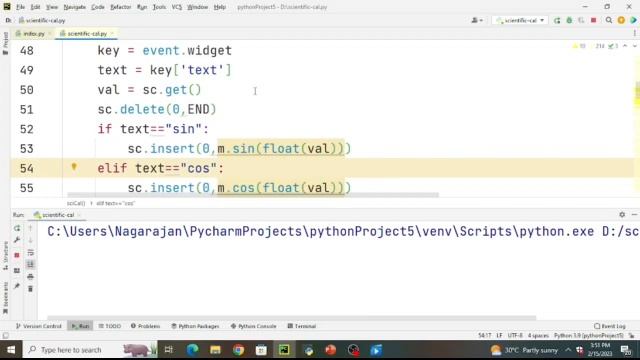This screenshot has width=640, height=360.
Task: Open Project side panel
Action: point(5,43)
